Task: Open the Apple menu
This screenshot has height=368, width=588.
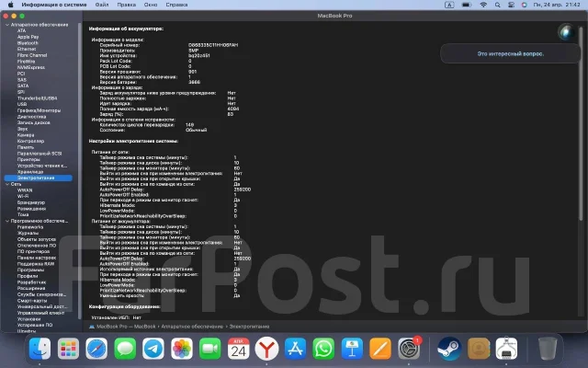Action: (10, 5)
